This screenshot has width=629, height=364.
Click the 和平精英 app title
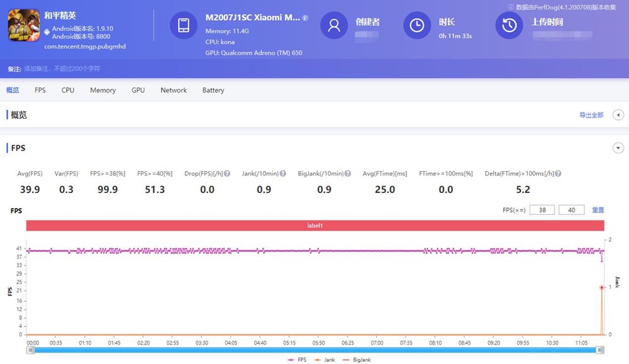[60, 16]
